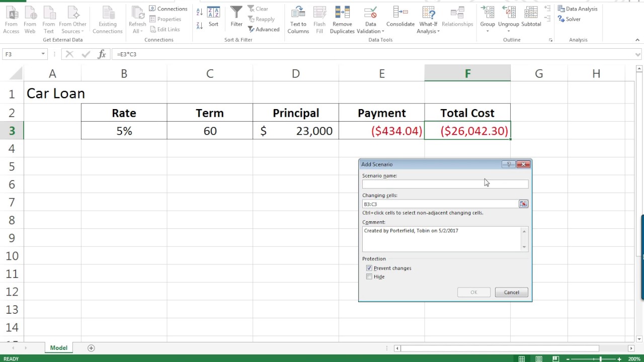This screenshot has height=362, width=644.
Task: Click the zoom slider handle
Action: (601, 359)
